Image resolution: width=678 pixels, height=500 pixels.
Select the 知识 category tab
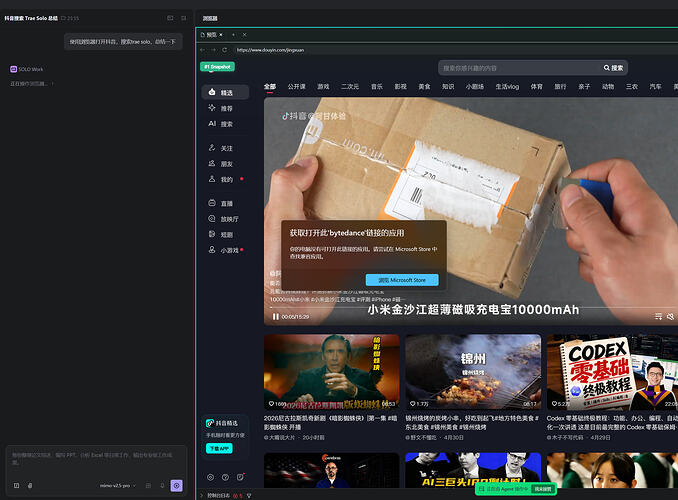[x=448, y=87]
